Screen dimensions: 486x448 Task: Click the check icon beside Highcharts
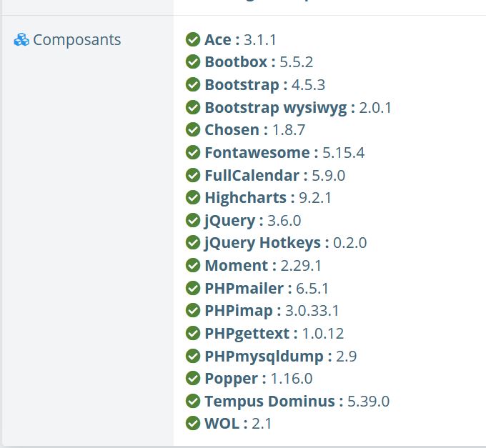193,197
